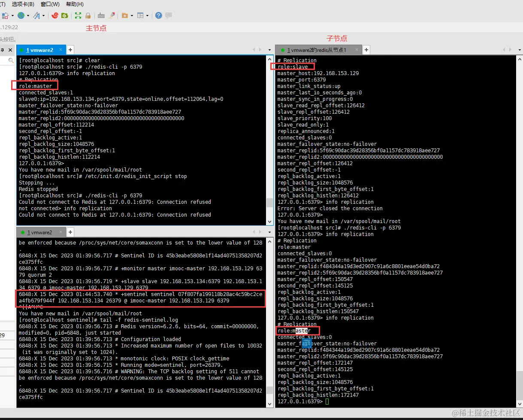Click the magnifier search icon in the side panel
This screenshot has height=420, width=523.
[11, 61]
